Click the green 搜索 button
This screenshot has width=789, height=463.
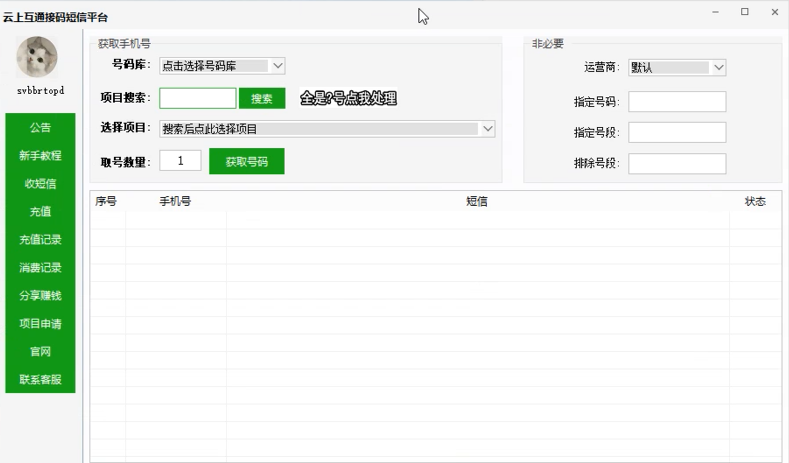pos(262,98)
